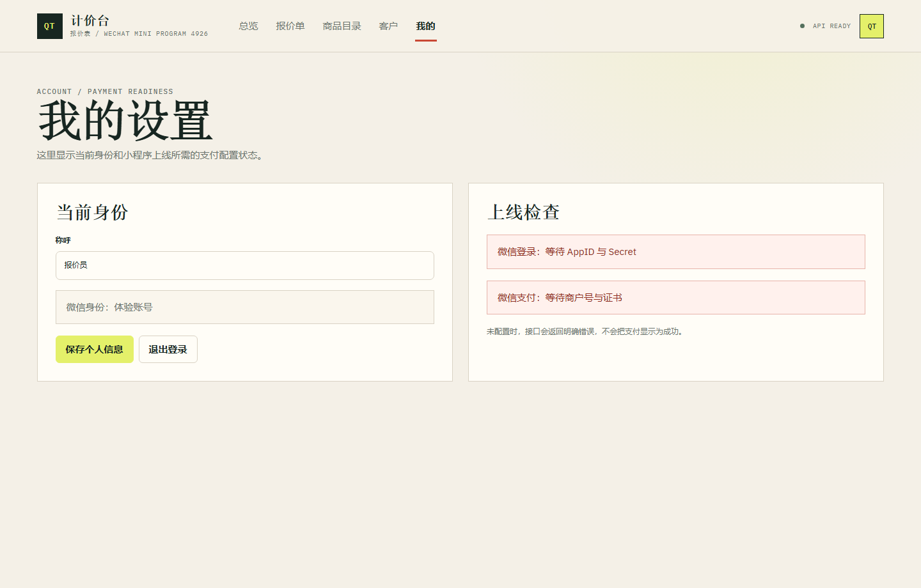Click the 微信登录 AppID and Secret alert
Image resolution: width=921 pixels, height=588 pixels.
[676, 252]
